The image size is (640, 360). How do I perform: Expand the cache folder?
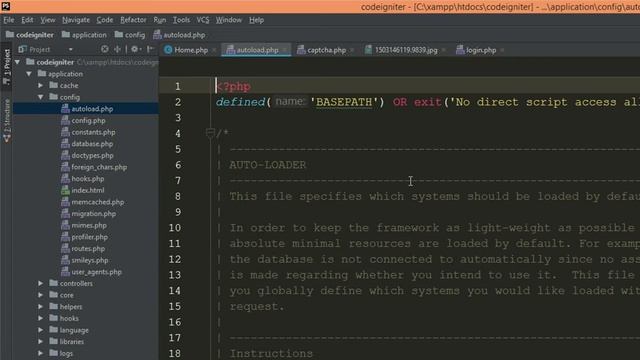(x=40, y=85)
